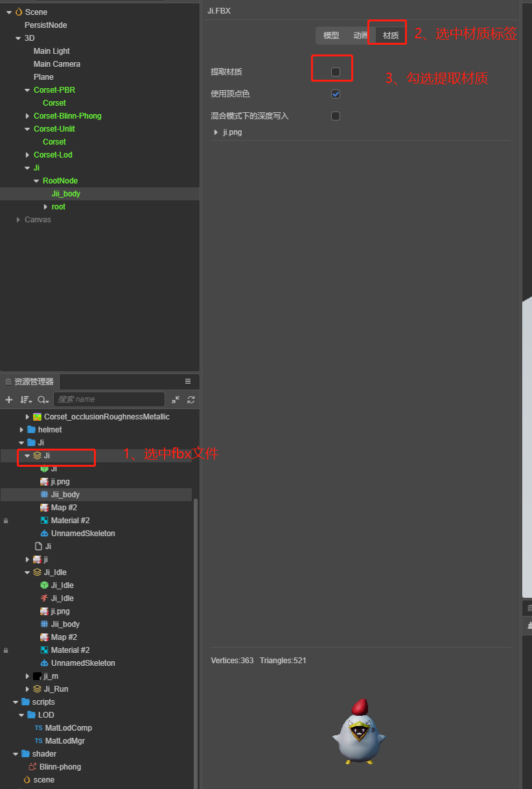Click the MatLodMgr TypeScript icon
The image size is (532, 789).
pyautogui.click(x=38, y=740)
